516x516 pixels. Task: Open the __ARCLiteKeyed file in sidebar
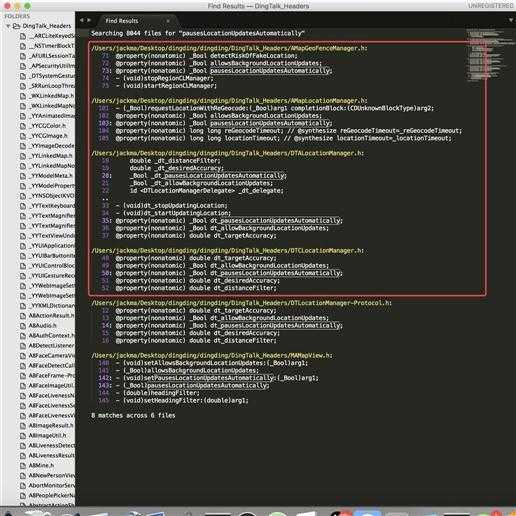click(52, 36)
